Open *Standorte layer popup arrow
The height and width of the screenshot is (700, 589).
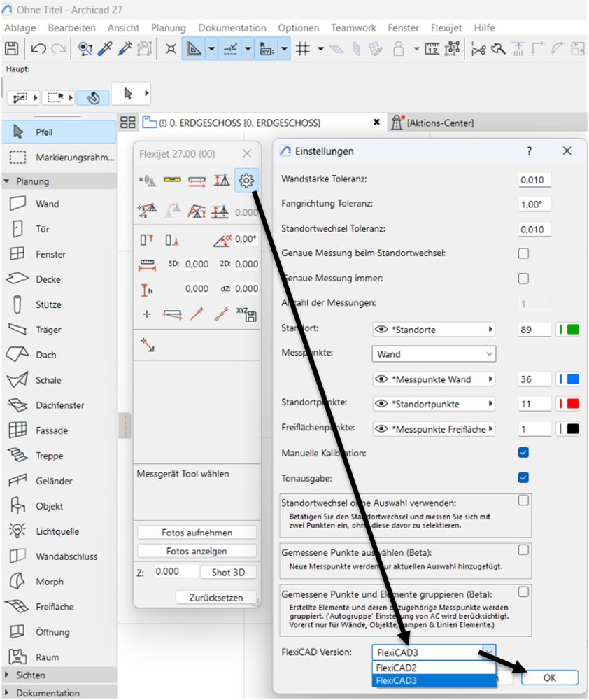(490, 330)
